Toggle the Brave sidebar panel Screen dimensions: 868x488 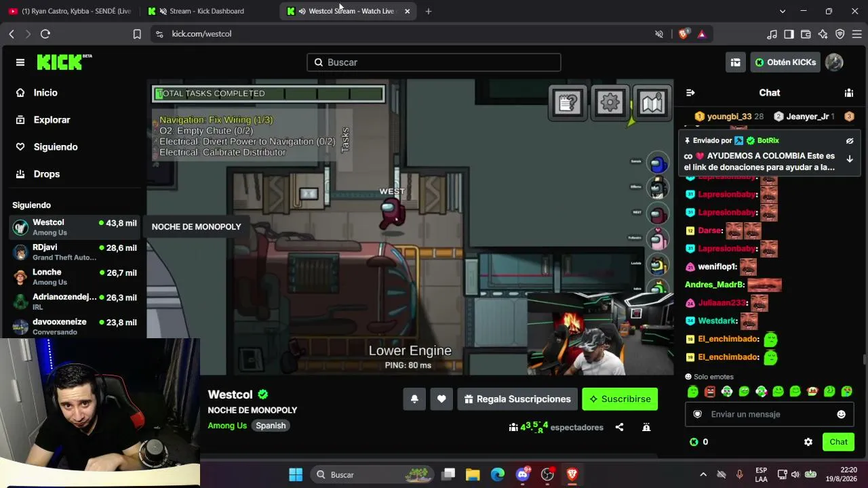coord(789,34)
